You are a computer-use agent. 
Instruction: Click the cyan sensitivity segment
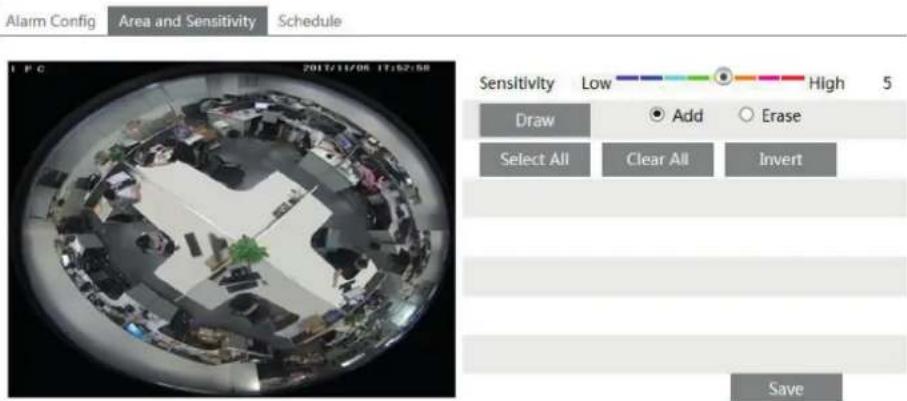click(x=676, y=78)
